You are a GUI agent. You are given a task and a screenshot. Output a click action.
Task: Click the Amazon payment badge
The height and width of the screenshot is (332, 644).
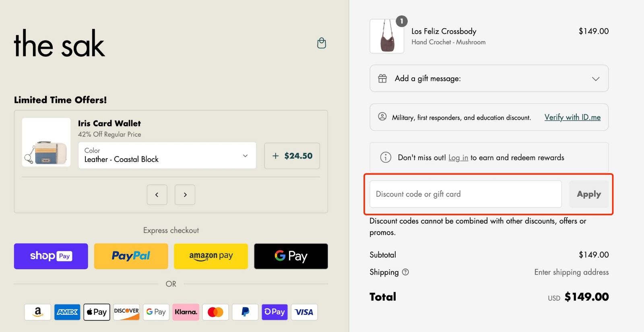tap(38, 312)
